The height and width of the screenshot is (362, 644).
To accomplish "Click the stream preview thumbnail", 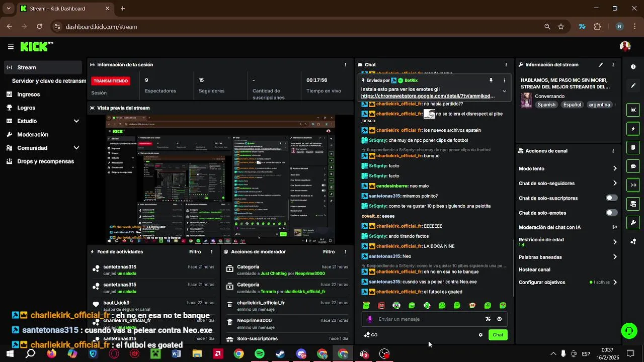I will (x=220, y=179).
